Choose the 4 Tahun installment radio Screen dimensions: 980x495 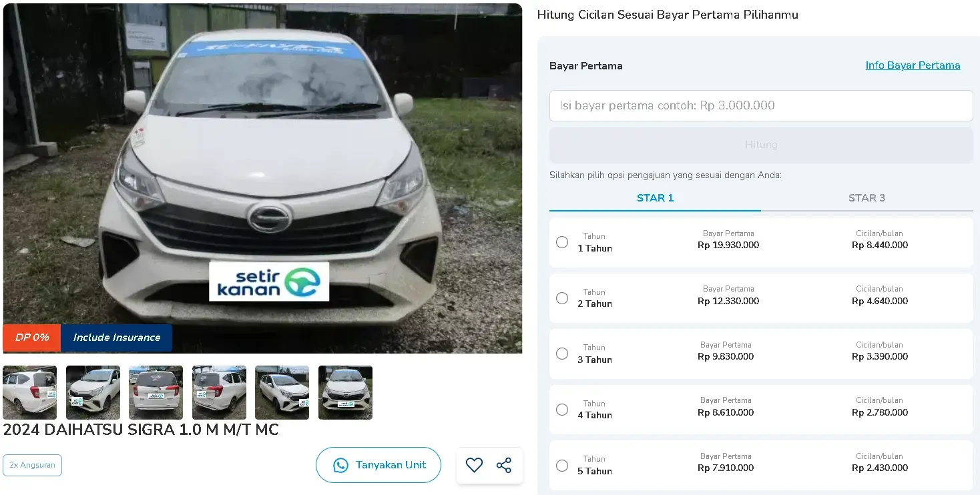[562, 410]
